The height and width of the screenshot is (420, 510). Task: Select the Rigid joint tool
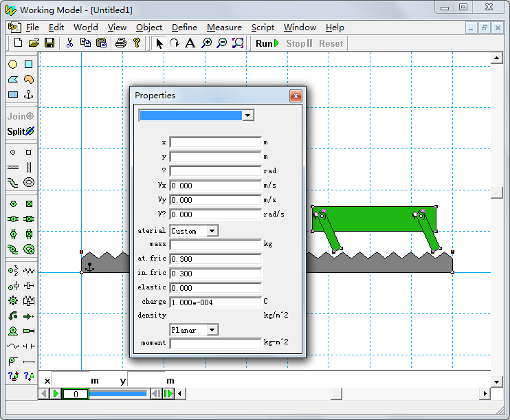pyautogui.click(x=29, y=204)
